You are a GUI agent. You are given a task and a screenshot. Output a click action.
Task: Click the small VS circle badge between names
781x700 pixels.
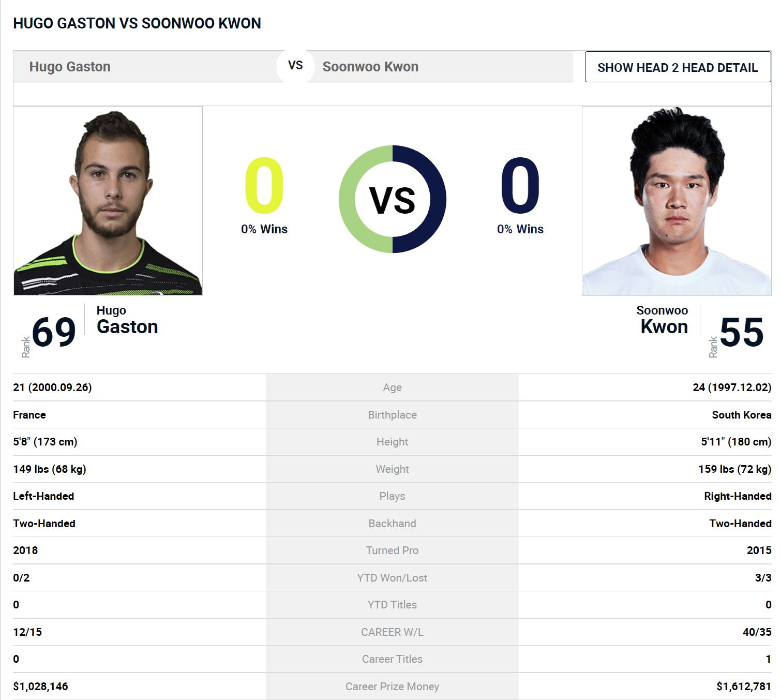(295, 66)
